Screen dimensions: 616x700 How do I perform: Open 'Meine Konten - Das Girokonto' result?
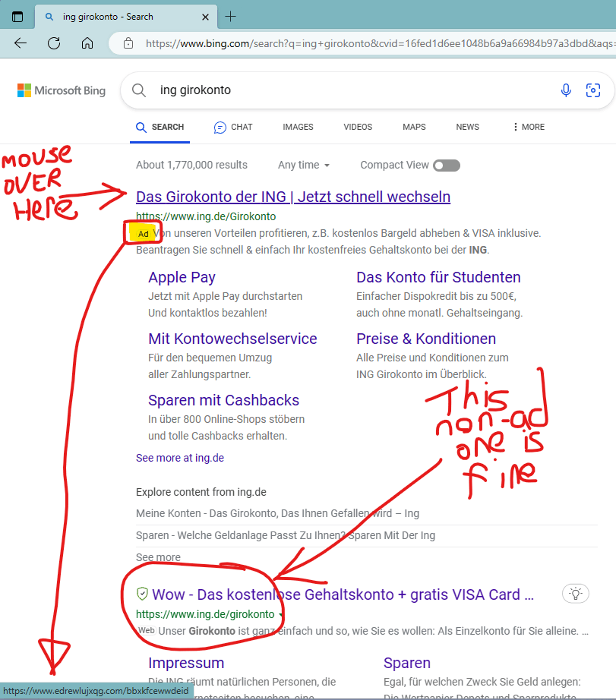277,513
